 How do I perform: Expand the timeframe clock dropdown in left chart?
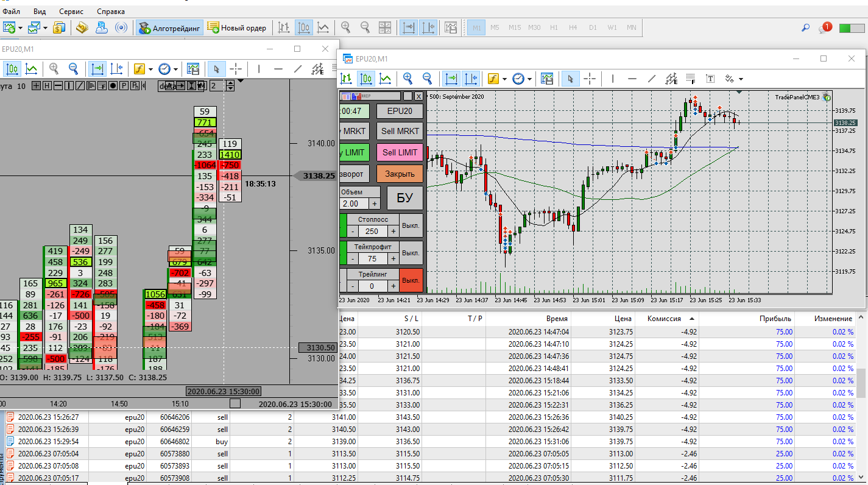click(x=175, y=69)
